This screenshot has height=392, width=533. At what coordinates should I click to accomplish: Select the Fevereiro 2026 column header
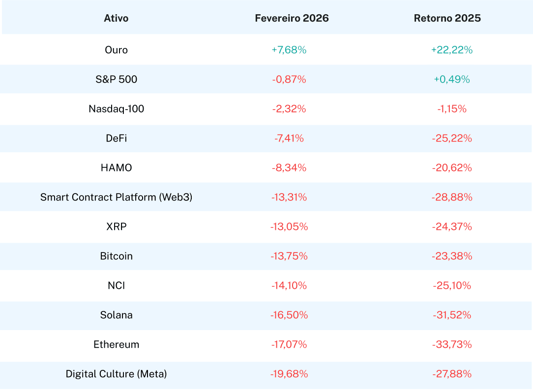[x=292, y=19]
